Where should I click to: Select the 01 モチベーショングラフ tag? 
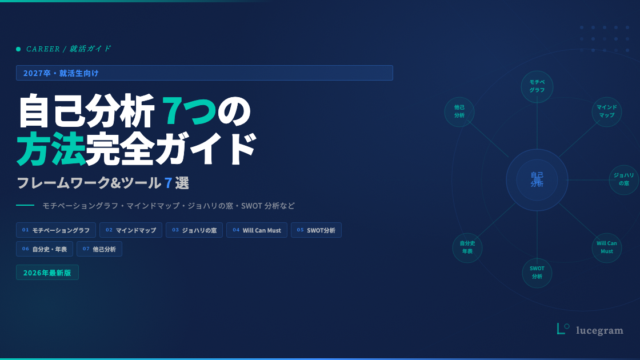tap(56, 230)
